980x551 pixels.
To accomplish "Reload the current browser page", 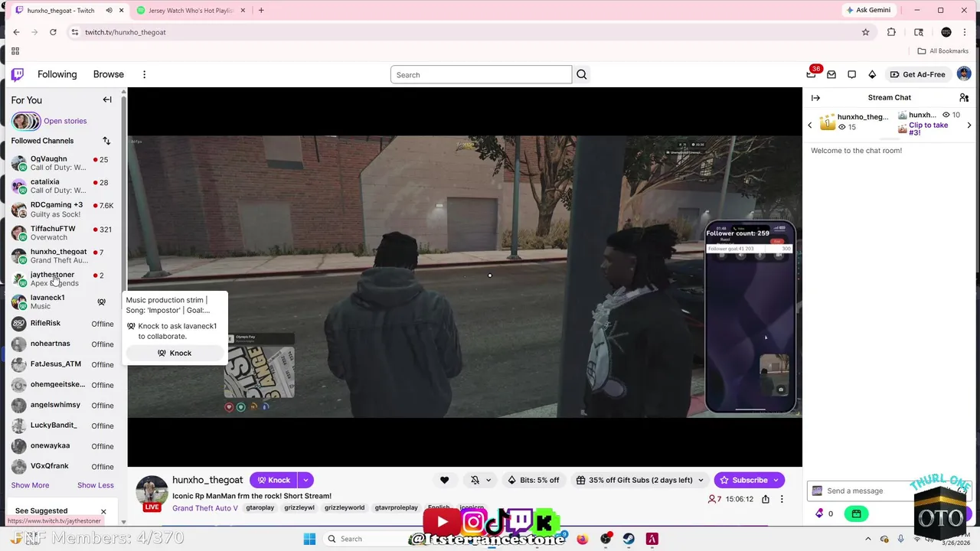I will pos(53,32).
